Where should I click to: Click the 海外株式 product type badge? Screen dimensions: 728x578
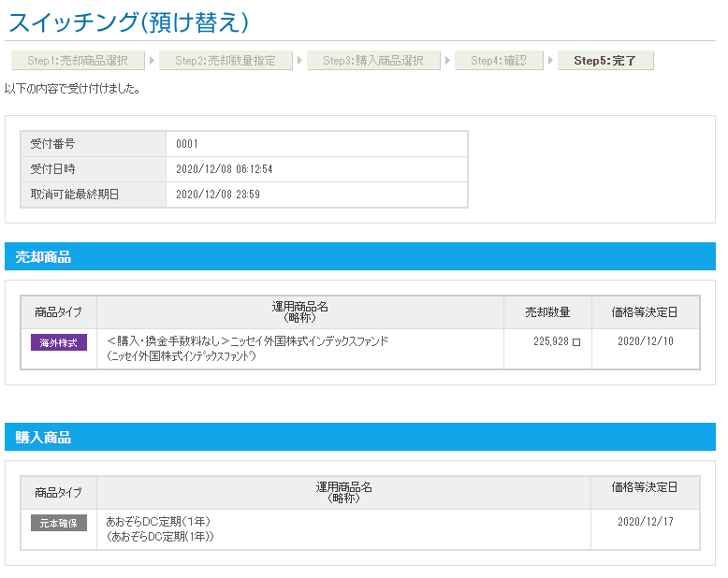coord(59,343)
